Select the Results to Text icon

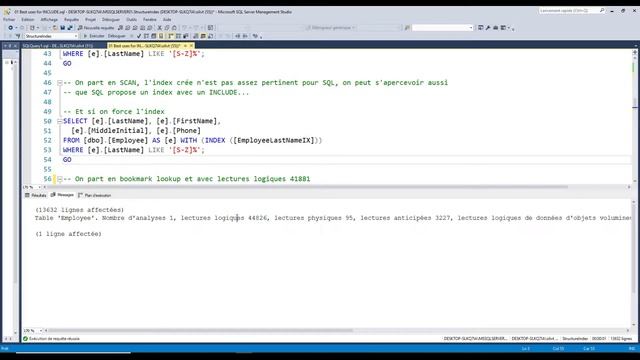196,36
